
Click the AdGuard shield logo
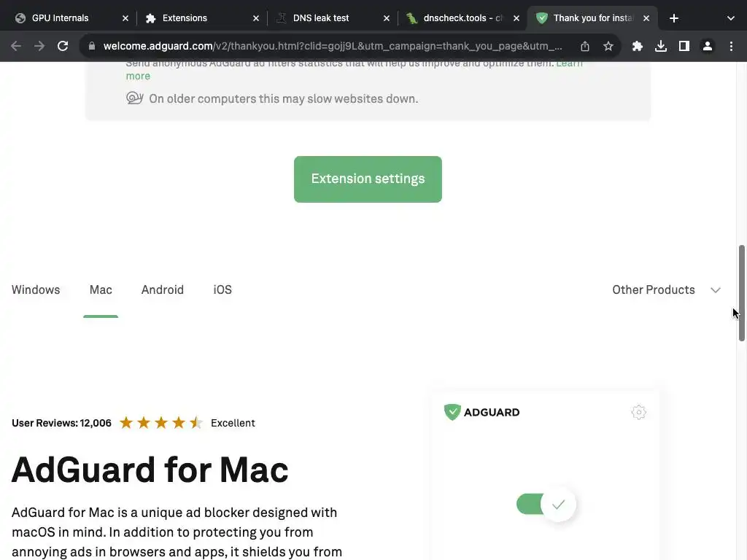pos(452,413)
